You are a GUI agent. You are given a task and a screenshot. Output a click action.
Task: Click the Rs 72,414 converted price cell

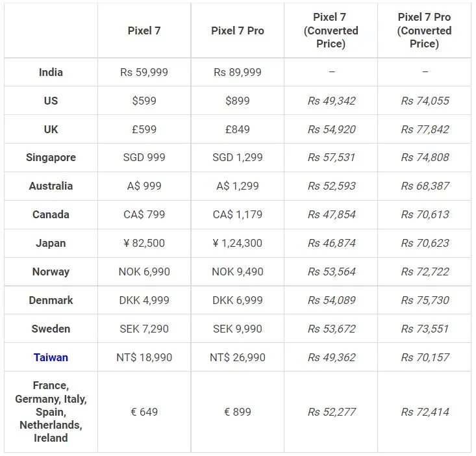coord(424,412)
